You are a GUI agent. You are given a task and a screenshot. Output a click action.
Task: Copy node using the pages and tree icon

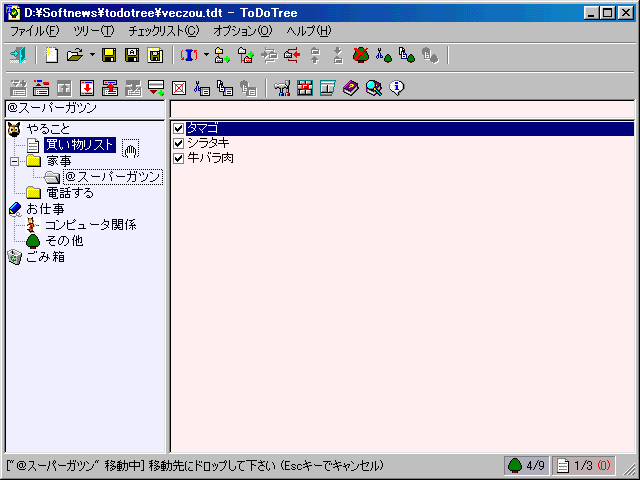point(407,55)
